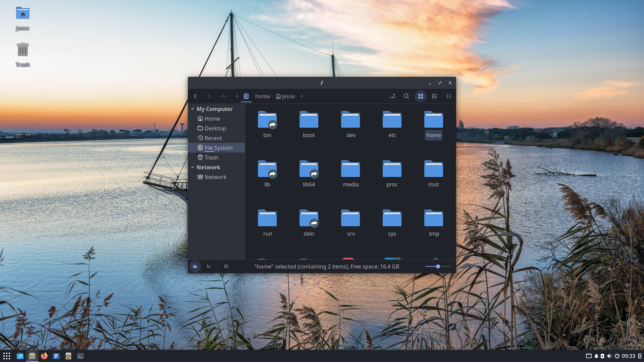Click the home breadcrumb in the path bar
Image resolution: width=644 pixels, height=362 pixels.
[262, 96]
